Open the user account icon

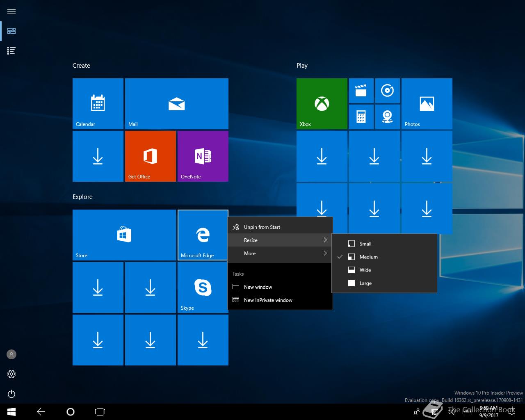click(x=11, y=354)
